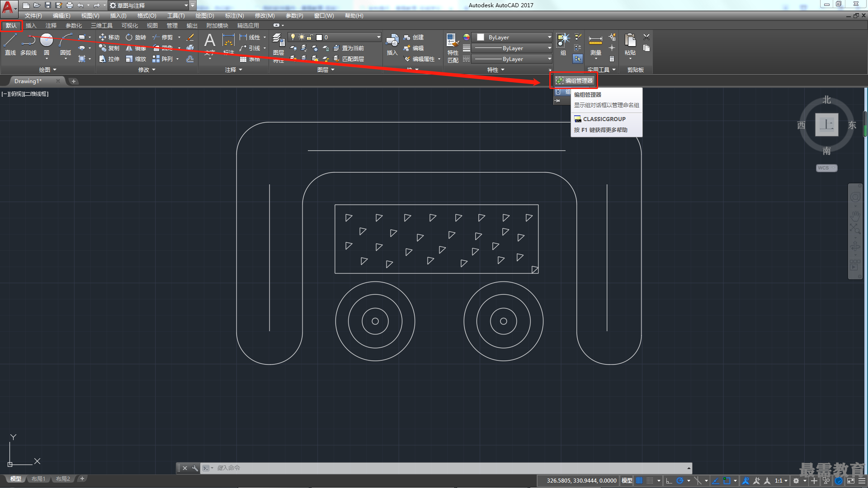This screenshot has height=488, width=868.
Task: Open the workspace dropdown 草图与注释
Action: pos(149,5)
